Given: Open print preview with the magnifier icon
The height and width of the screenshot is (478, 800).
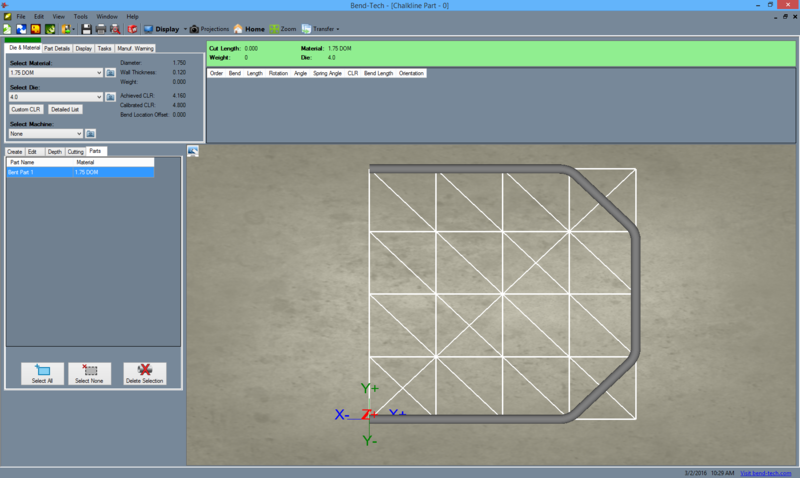Looking at the screenshot, I should (115, 29).
